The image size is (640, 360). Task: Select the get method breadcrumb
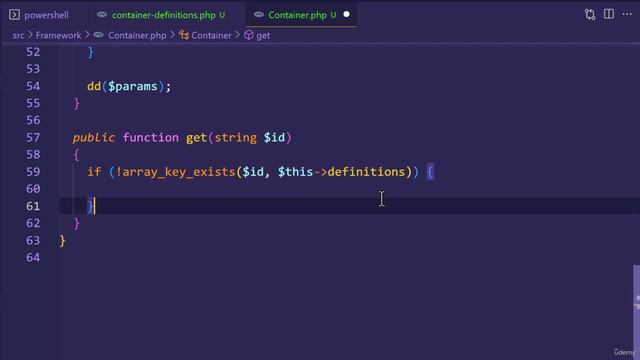click(263, 36)
